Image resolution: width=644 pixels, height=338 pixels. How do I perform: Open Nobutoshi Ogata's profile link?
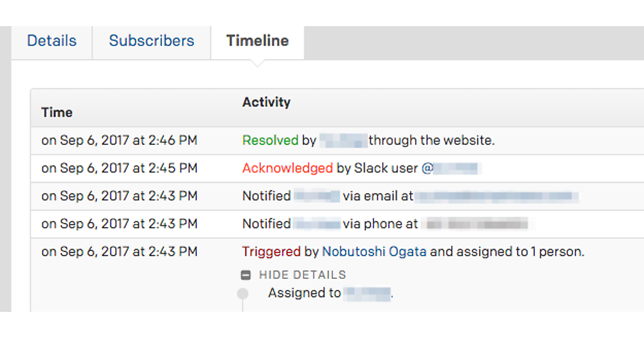(374, 252)
